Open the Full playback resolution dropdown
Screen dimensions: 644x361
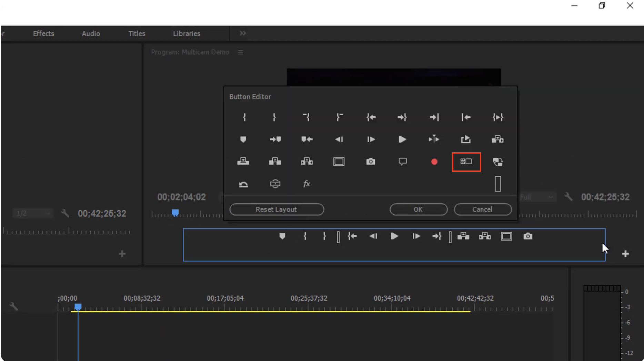pos(536,197)
